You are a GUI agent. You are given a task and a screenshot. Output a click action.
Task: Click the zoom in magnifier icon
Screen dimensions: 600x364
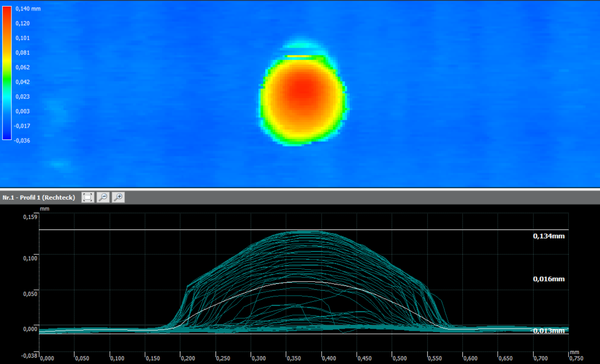(x=118, y=197)
